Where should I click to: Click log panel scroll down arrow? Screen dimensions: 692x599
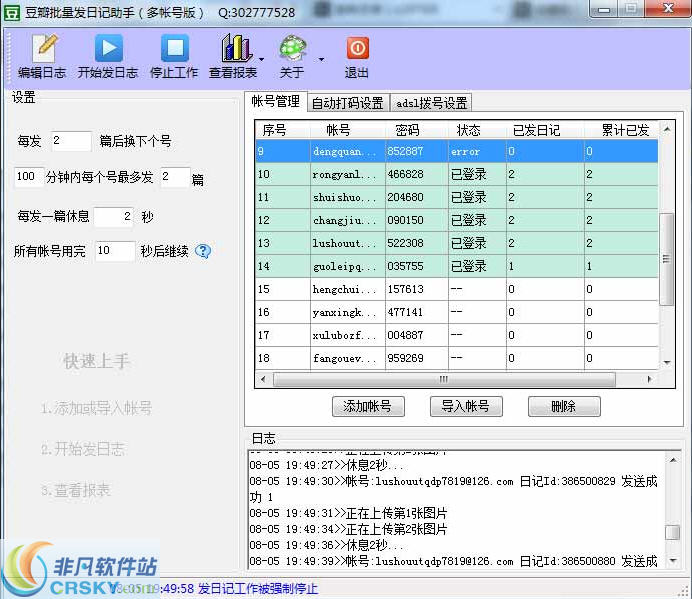(673, 561)
